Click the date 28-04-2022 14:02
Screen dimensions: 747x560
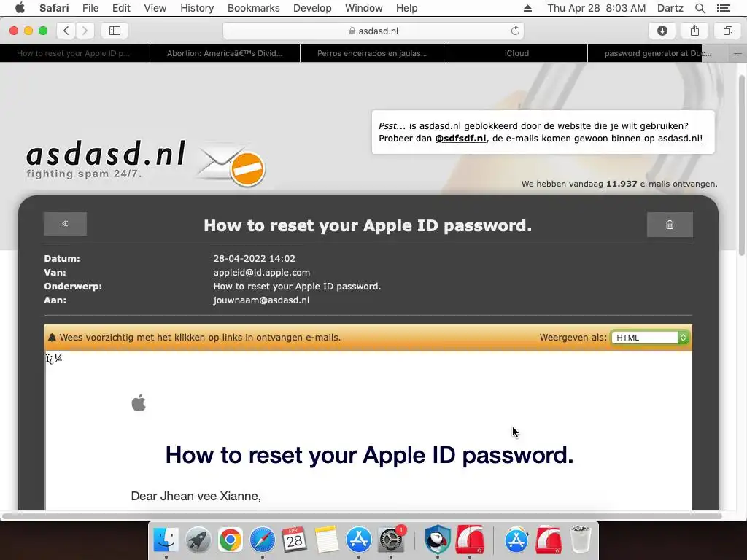pyautogui.click(x=255, y=259)
